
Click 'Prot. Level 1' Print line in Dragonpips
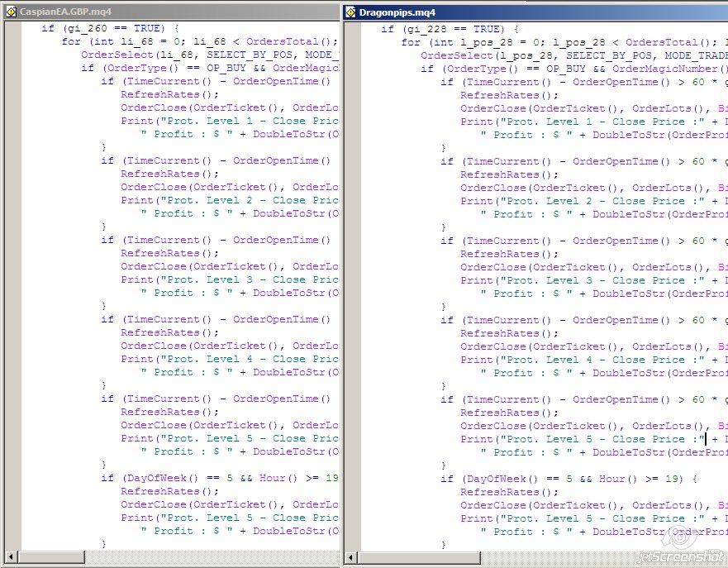[594, 122]
